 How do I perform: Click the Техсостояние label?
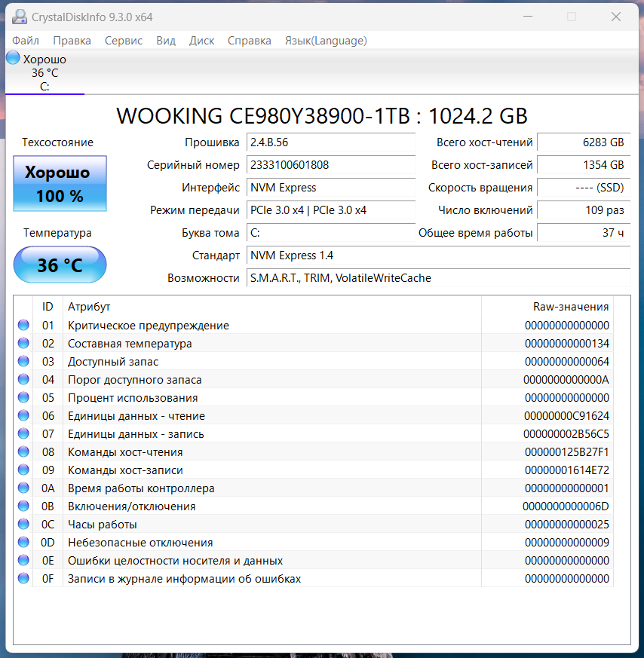(57, 142)
